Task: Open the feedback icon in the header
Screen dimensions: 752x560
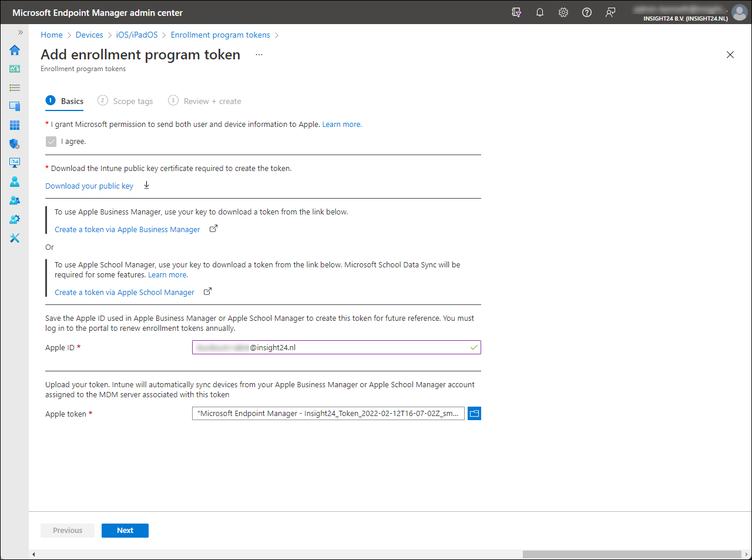Action: (x=610, y=12)
